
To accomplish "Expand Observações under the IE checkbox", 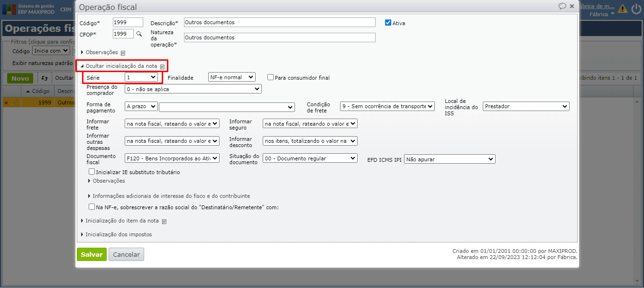I will (106, 181).
